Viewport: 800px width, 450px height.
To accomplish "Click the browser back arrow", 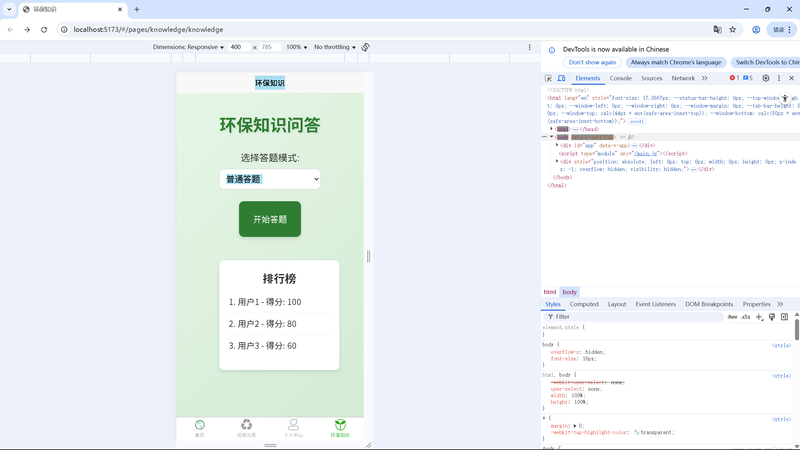I will point(11,30).
